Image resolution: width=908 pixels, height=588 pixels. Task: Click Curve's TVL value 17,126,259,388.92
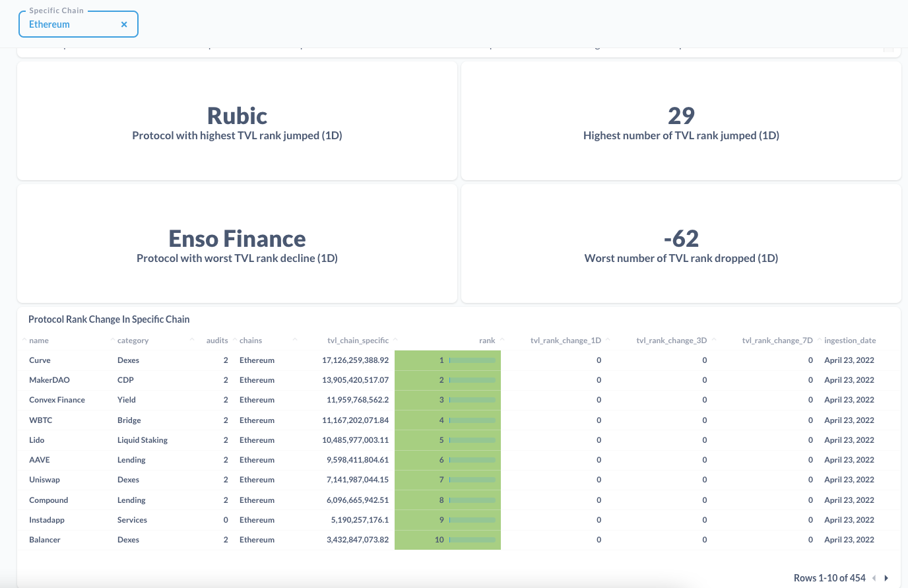(x=355, y=360)
